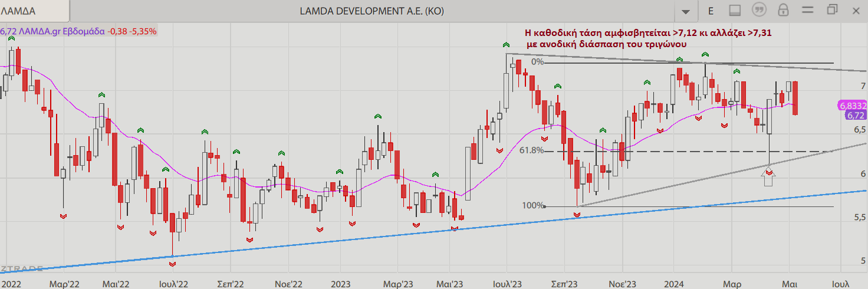Click the 2024 date axis label
The width and height of the screenshot is (868, 289).
point(675,284)
